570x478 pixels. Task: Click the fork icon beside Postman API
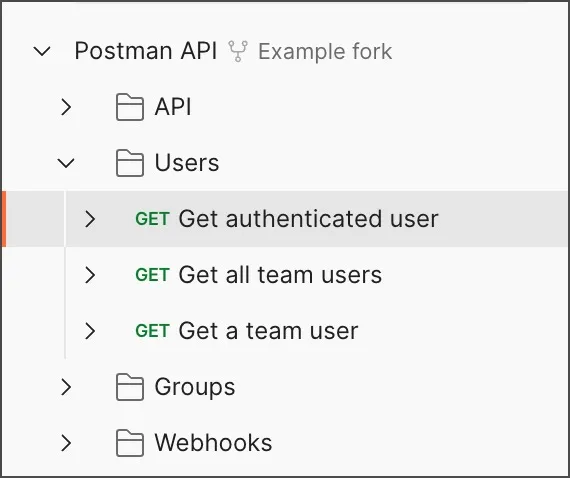click(238, 51)
